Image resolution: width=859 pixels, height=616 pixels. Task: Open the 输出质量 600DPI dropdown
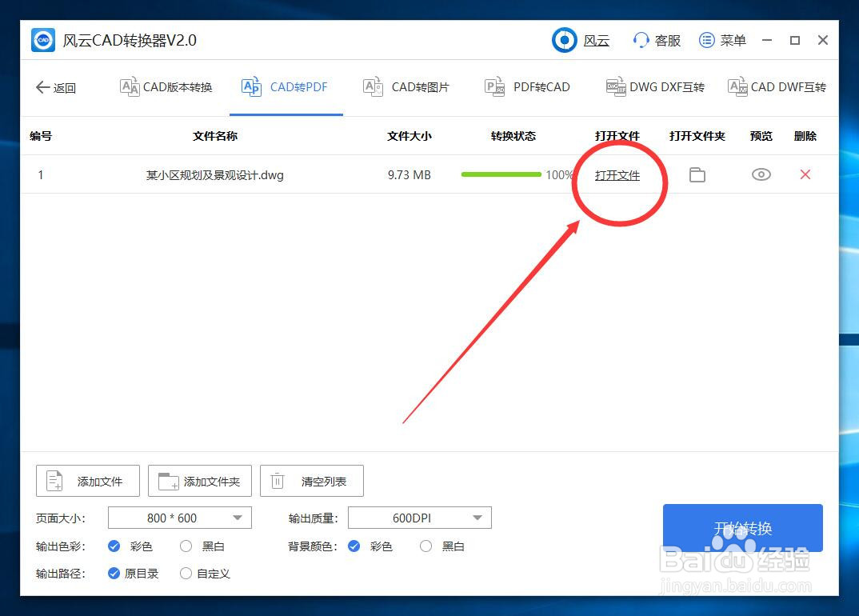(420, 518)
